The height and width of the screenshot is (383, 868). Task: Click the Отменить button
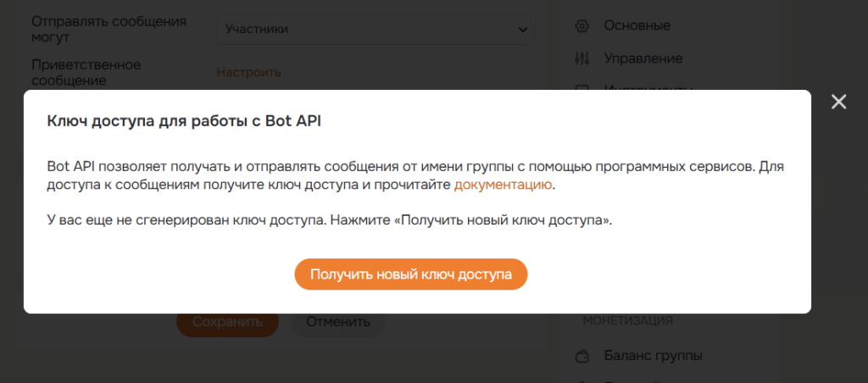[337, 322]
